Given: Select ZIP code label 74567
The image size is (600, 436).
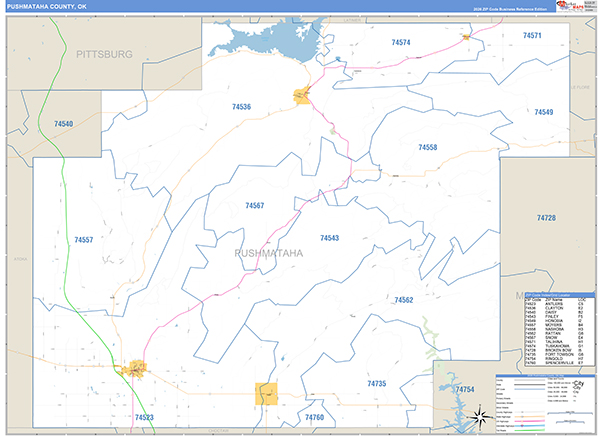Looking at the screenshot, I should [x=255, y=206].
